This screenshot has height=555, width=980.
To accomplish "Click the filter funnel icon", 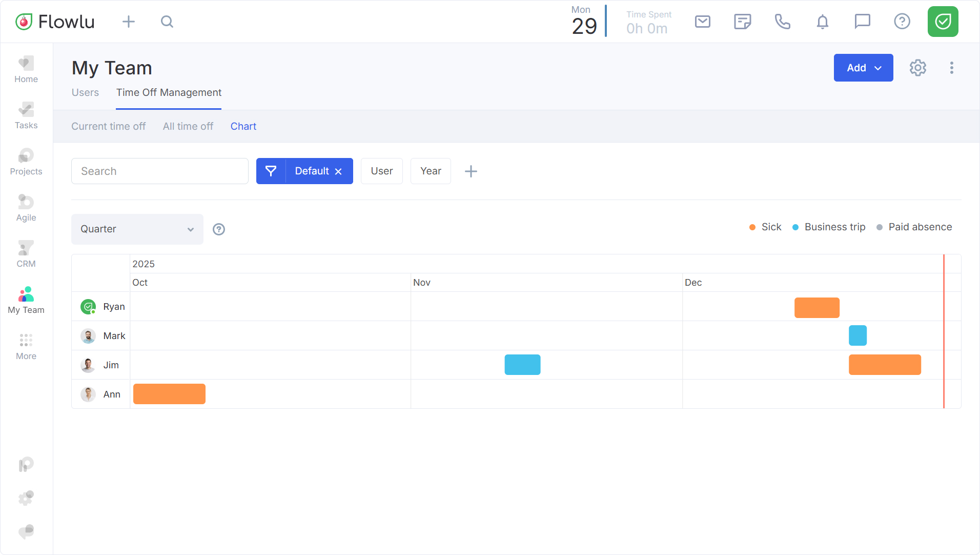I will point(271,171).
